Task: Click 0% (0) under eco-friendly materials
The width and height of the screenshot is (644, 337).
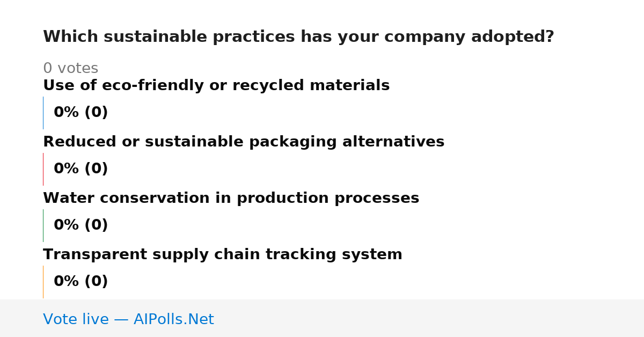Action: point(80,113)
